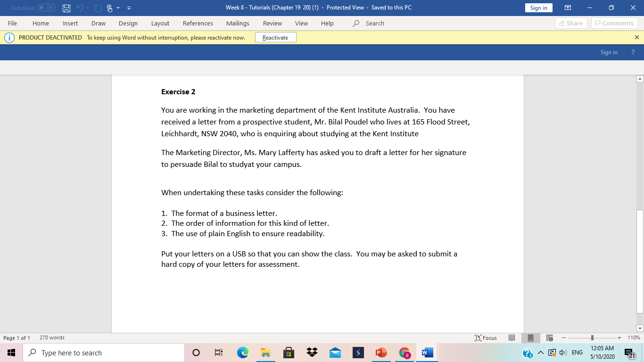Switch to the References ribbon tab
The width and height of the screenshot is (644, 362).
coord(198,23)
